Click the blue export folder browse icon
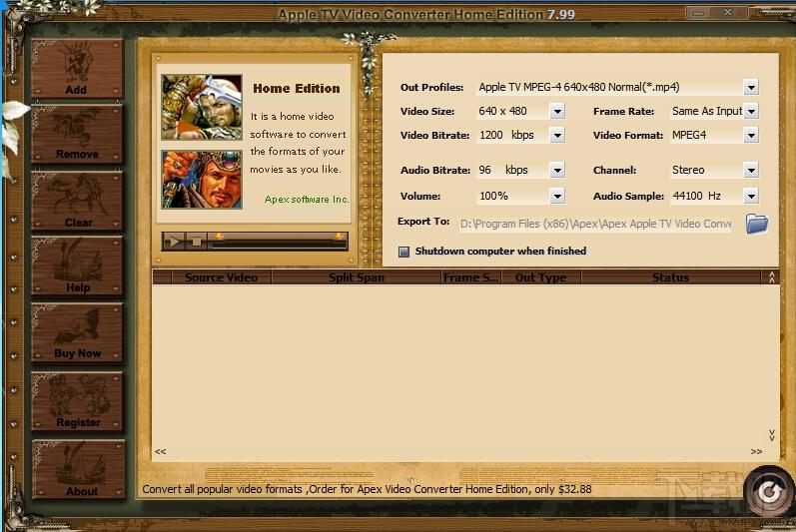This screenshot has width=796, height=532. pos(756,224)
